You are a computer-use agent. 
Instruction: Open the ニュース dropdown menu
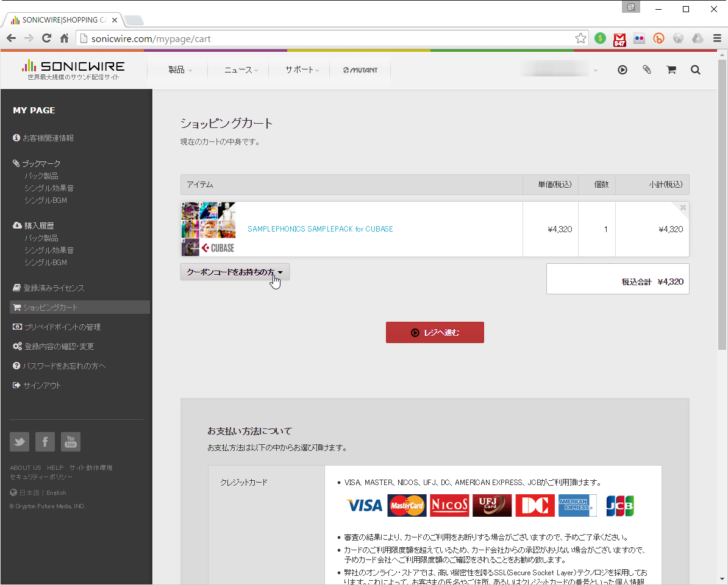point(241,69)
